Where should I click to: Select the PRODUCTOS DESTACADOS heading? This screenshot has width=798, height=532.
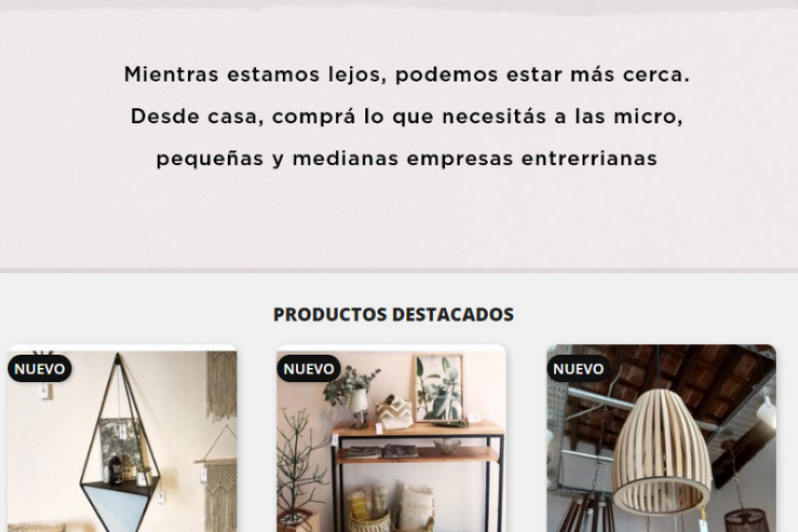394,314
